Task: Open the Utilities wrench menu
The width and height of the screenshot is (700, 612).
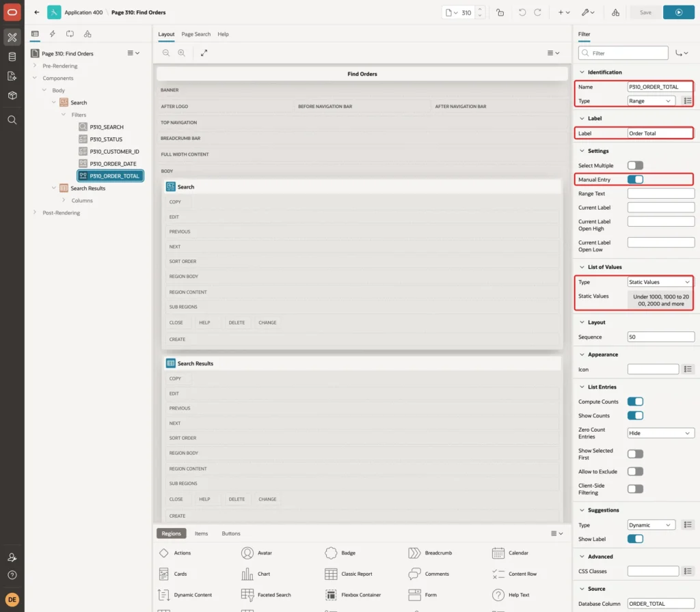Action: coord(588,12)
